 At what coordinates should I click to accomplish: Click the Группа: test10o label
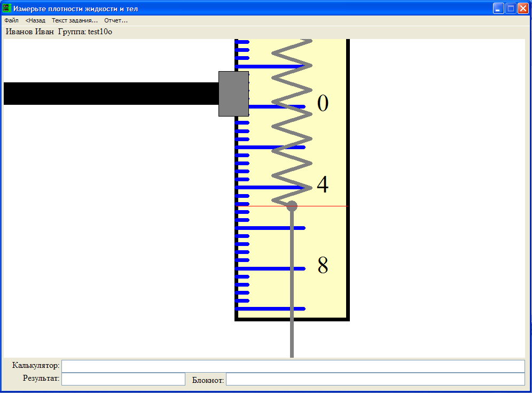tap(85, 32)
